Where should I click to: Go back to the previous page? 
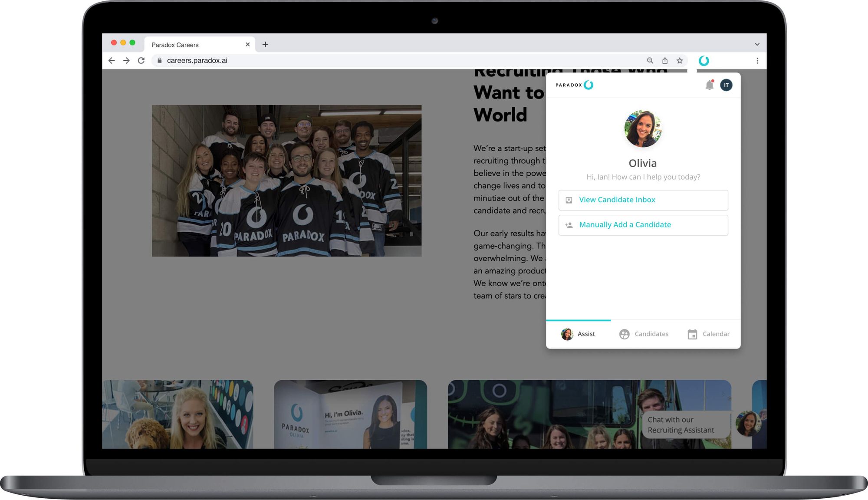(x=112, y=61)
